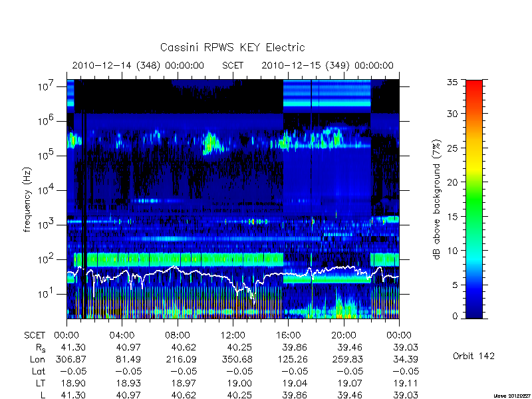The image size is (532, 399).
Task: Click the SCET 04:00 time tick label
Action: (x=122, y=335)
